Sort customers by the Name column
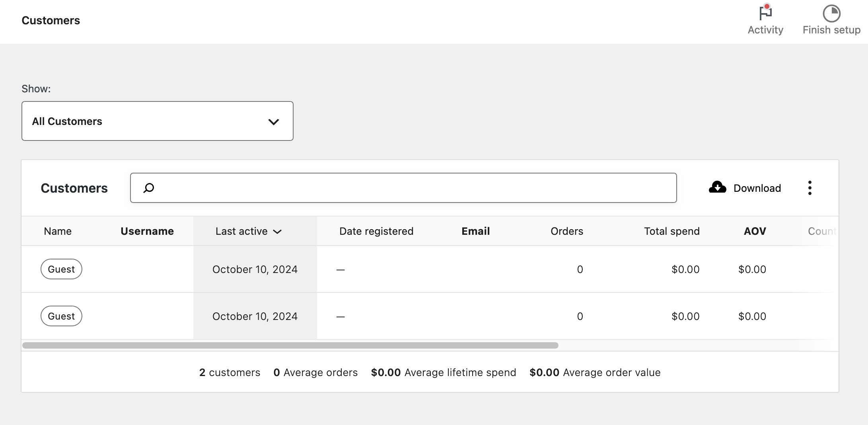Viewport: 868px width, 425px height. pyautogui.click(x=58, y=231)
